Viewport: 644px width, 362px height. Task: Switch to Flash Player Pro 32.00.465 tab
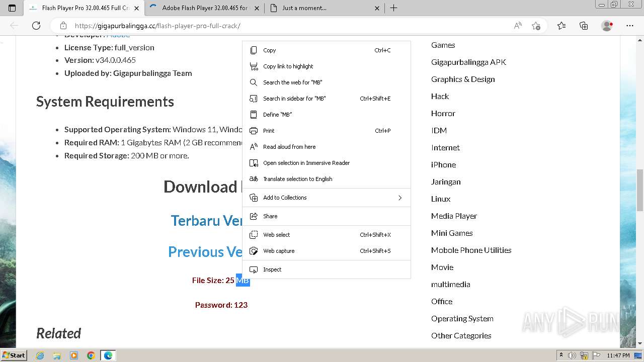point(85,8)
